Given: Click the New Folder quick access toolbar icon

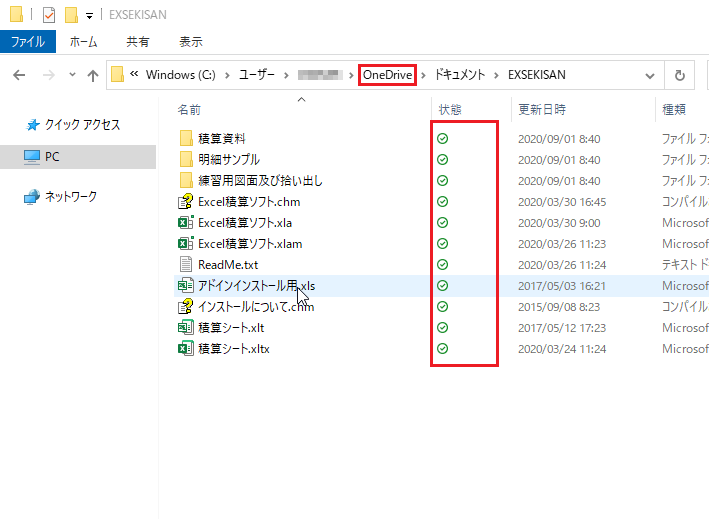Looking at the screenshot, I should pyautogui.click(x=71, y=15).
